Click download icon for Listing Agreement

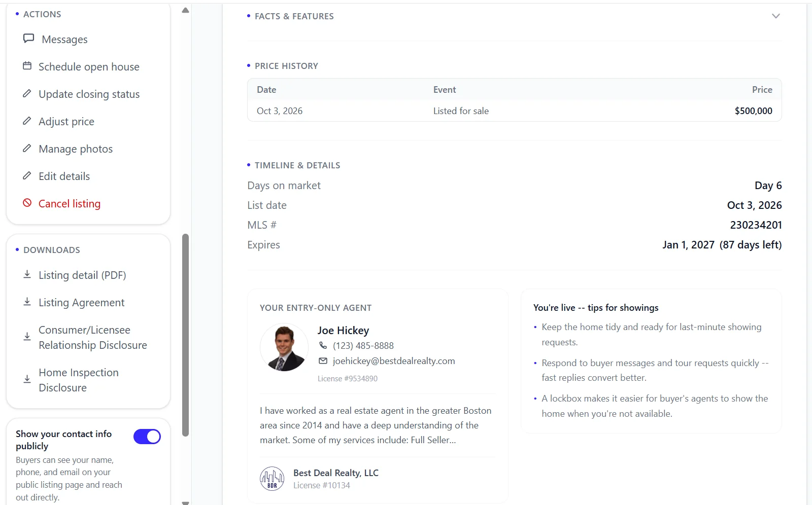pyautogui.click(x=27, y=302)
